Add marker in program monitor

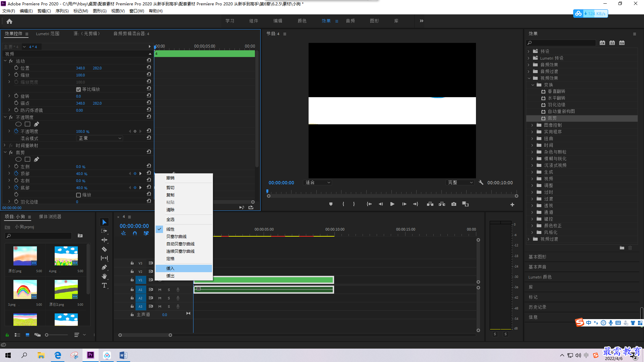coord(331,204)
